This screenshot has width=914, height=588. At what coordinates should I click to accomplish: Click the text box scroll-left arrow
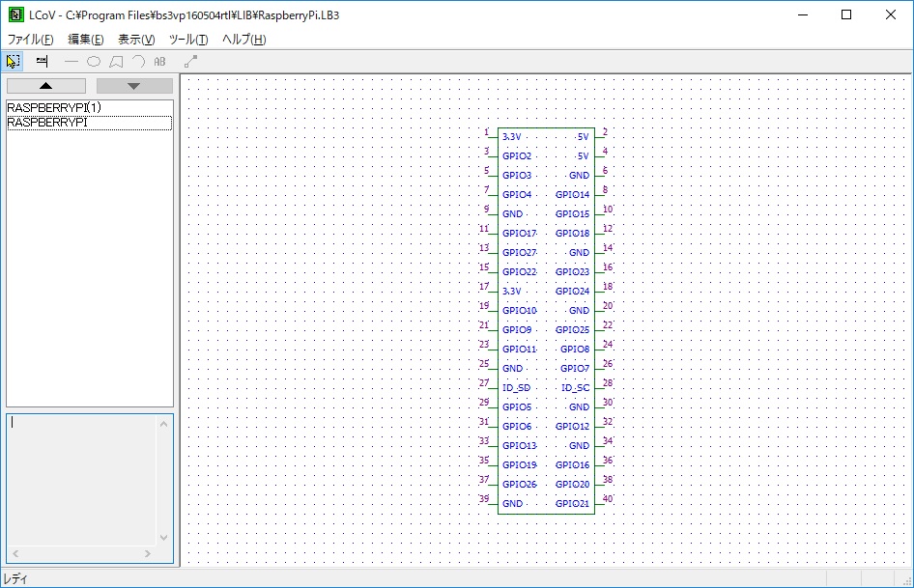tap(15, 553)
